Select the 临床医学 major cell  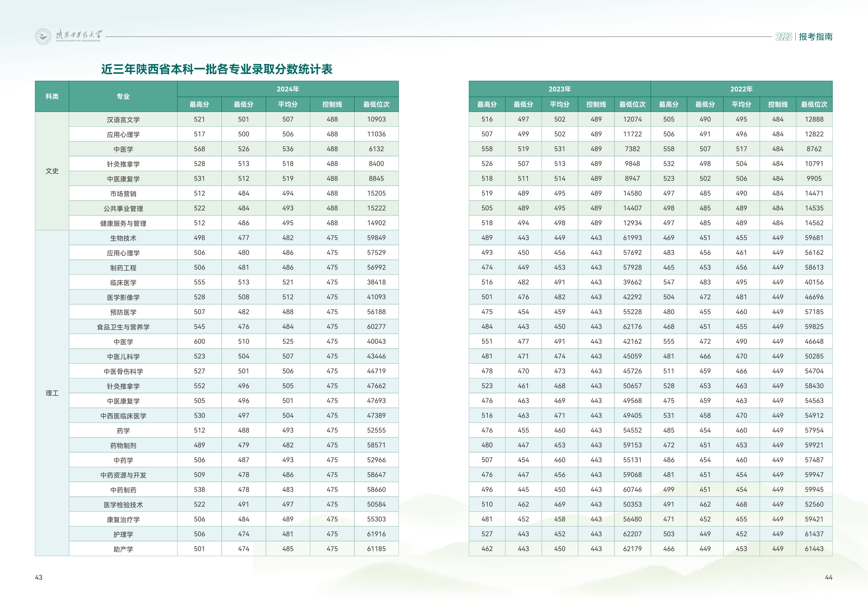tap(123, 282)
